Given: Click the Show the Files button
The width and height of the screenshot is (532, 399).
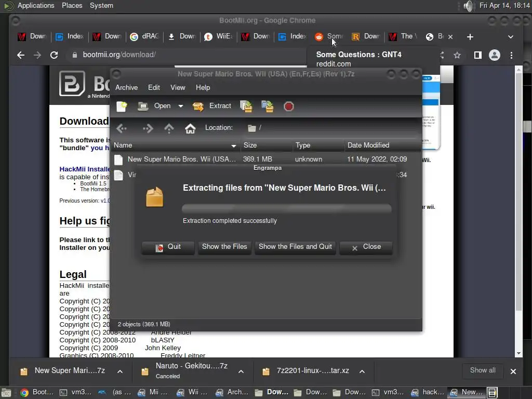Looking at the screenshot, I should [x=224, y=247].
